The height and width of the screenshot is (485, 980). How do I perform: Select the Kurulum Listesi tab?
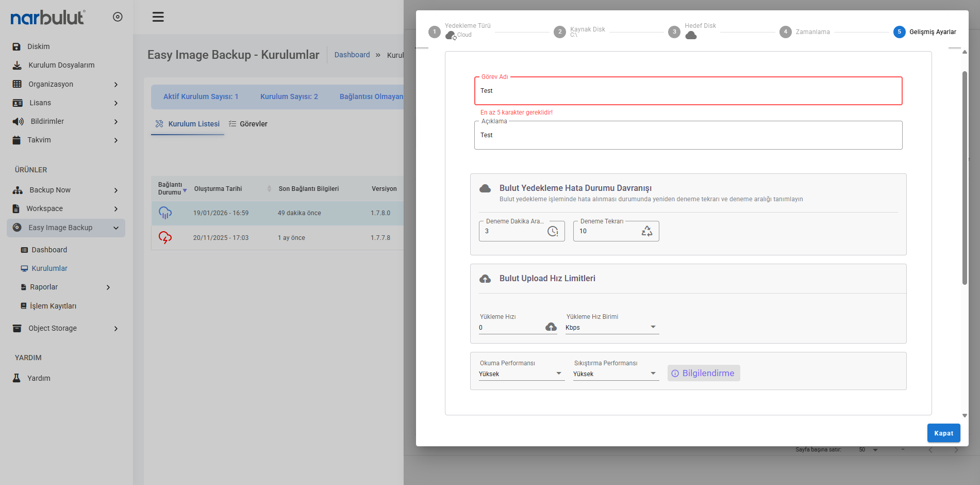pyautogui.click(x=188, y=124)
